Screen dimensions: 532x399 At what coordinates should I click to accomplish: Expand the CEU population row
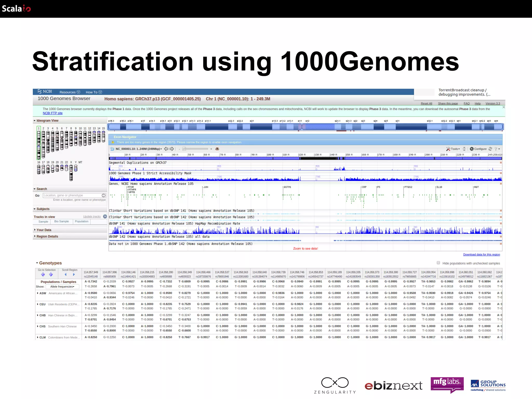tap(38, 304)
